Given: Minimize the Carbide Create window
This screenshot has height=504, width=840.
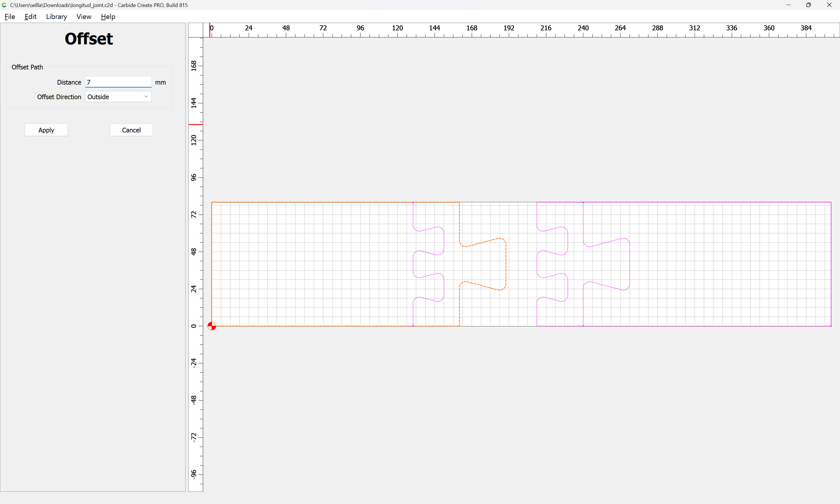Looking at the screenshot, I should click(788, 5).
